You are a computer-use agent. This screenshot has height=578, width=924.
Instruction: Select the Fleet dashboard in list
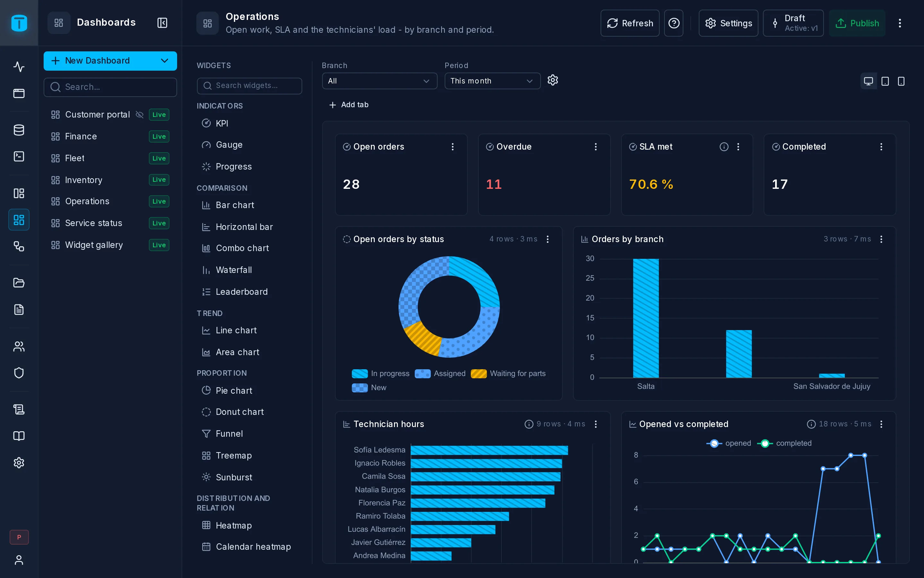pos(110,158)
